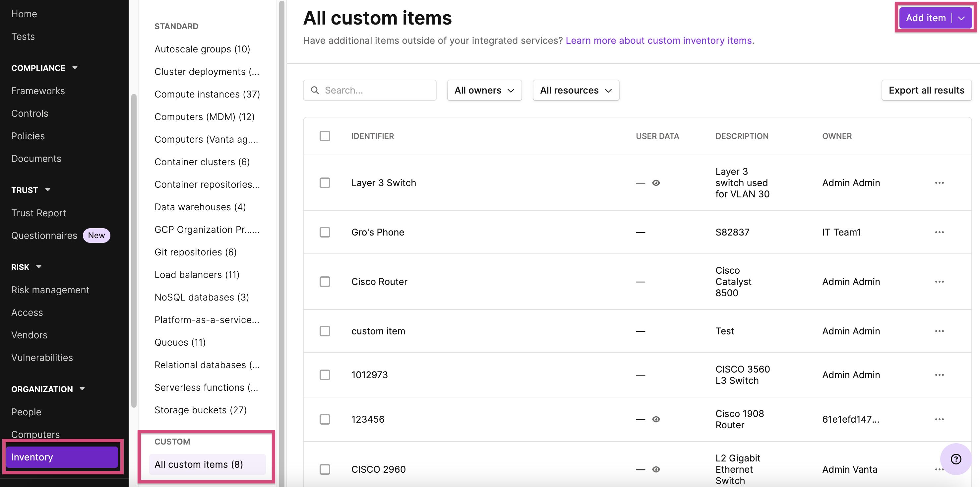This screenshot has height=487, width=980.
Task: Open more options for 123456 row
Action: click(x=939, y=419)
